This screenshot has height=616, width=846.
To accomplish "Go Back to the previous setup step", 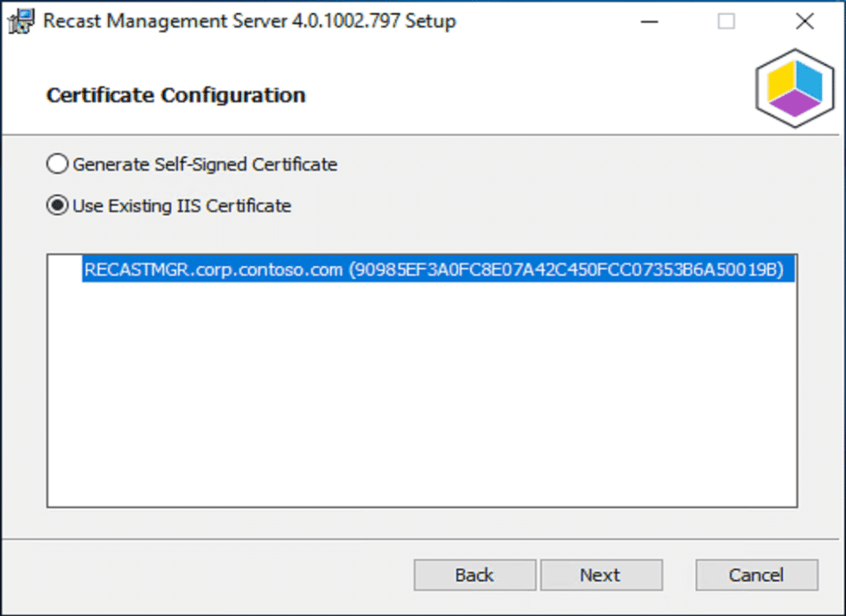I will [x=474, y=575].
